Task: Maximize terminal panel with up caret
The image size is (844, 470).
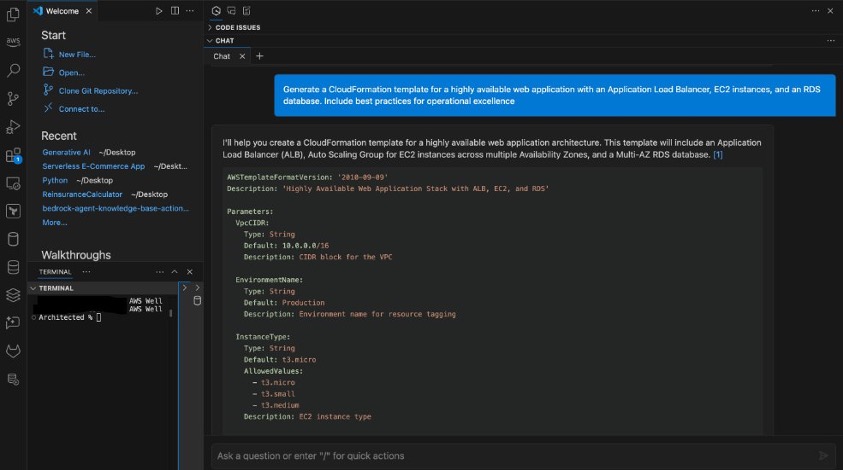Action: pos(174,272)
